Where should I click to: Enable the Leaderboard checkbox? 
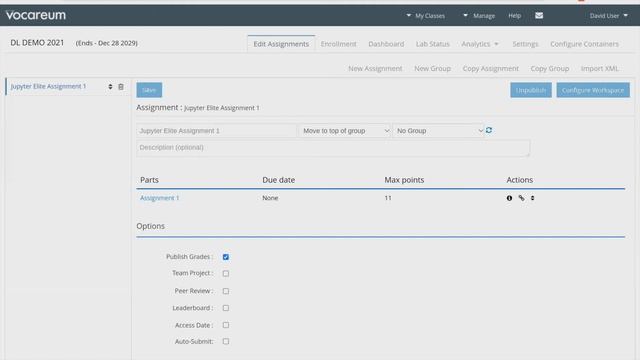pos(226,308)
